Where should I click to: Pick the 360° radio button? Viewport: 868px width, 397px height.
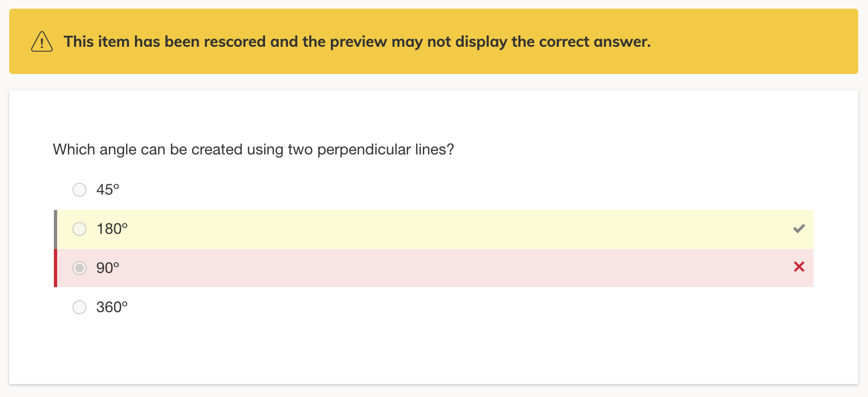[79, 307]
